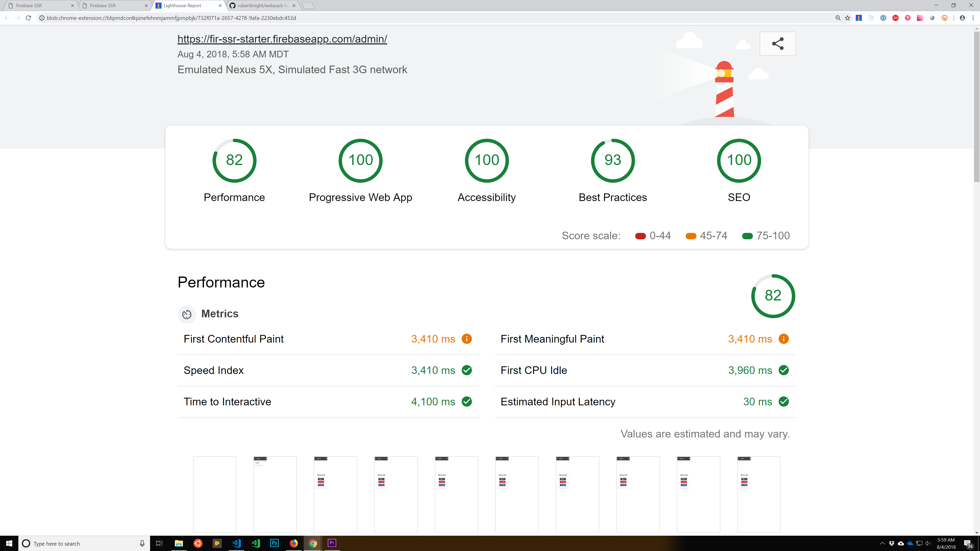
Task: Open File Explorer from the taskbar
Action: point(179,543)
